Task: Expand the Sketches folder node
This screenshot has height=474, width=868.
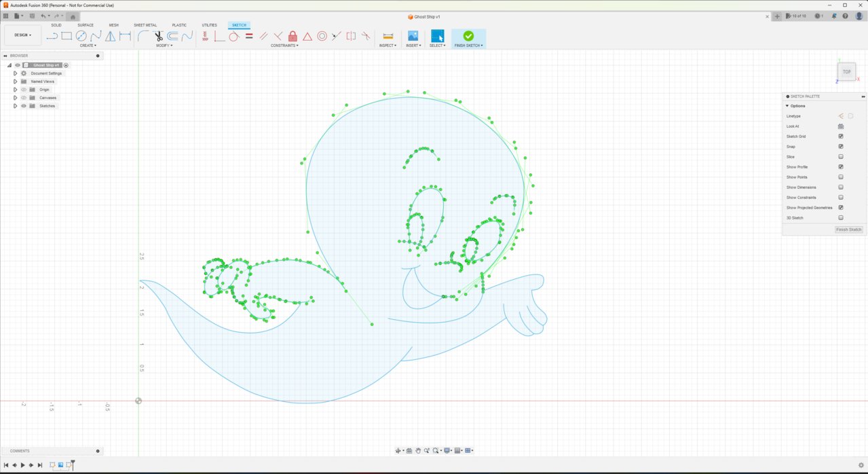Action: tap(15, 106)
